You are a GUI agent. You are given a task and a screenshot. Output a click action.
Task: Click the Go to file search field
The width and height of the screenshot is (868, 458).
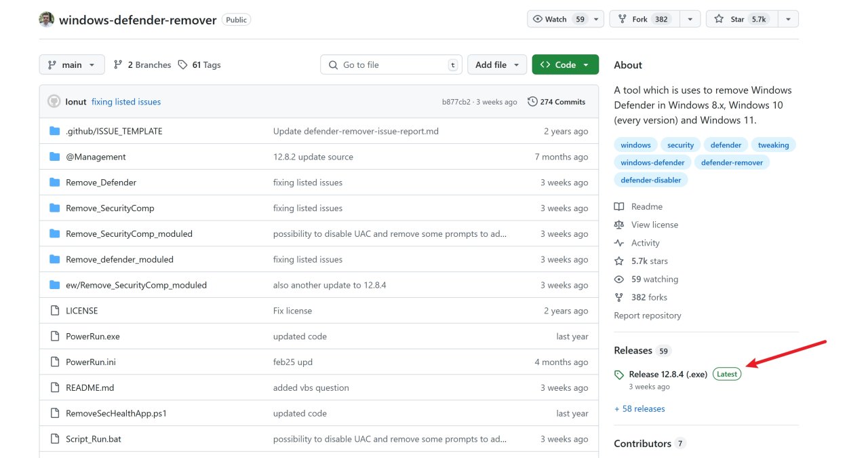[x=391, y=65]
